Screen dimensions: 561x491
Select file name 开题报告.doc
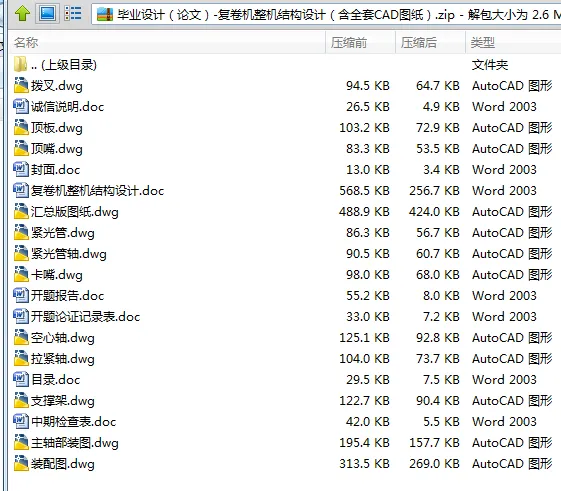point(67,296)
